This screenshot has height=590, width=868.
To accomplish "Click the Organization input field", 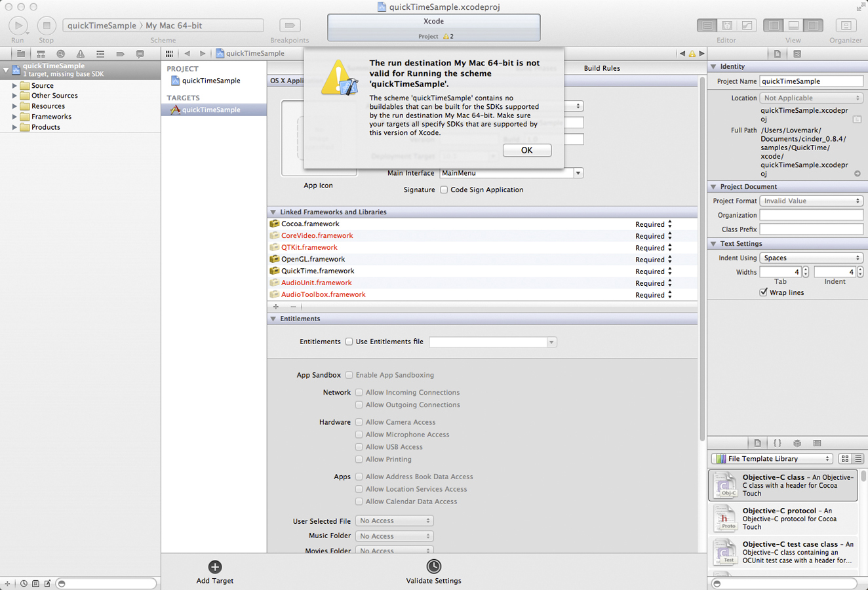I will click(x=811, y=215).
